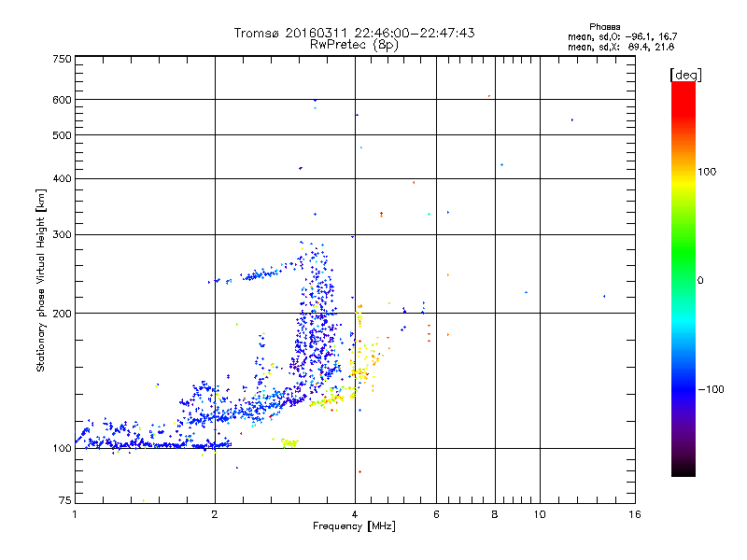Click the y-axis tick label '200'
This screenshot has width=747, height=560.
click(x=62, y=314)
